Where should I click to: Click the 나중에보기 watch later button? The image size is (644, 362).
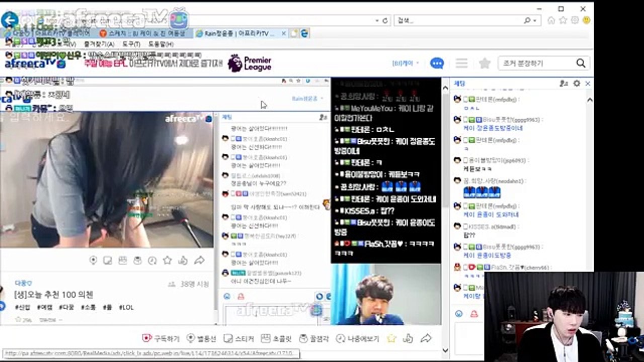click(358, 338)
